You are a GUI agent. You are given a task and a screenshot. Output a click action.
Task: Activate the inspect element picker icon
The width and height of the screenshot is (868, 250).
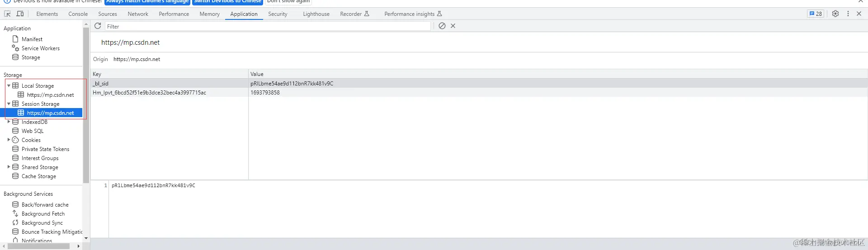7,14
